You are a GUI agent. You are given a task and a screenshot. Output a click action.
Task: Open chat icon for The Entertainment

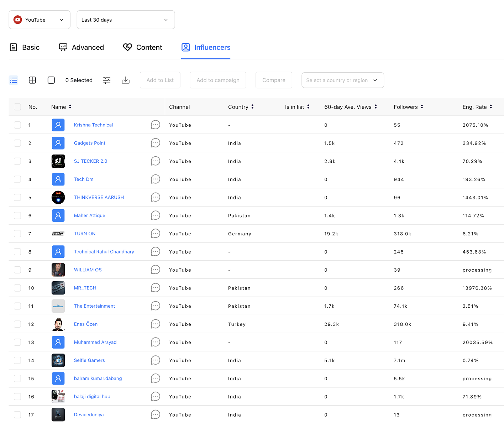156,306
